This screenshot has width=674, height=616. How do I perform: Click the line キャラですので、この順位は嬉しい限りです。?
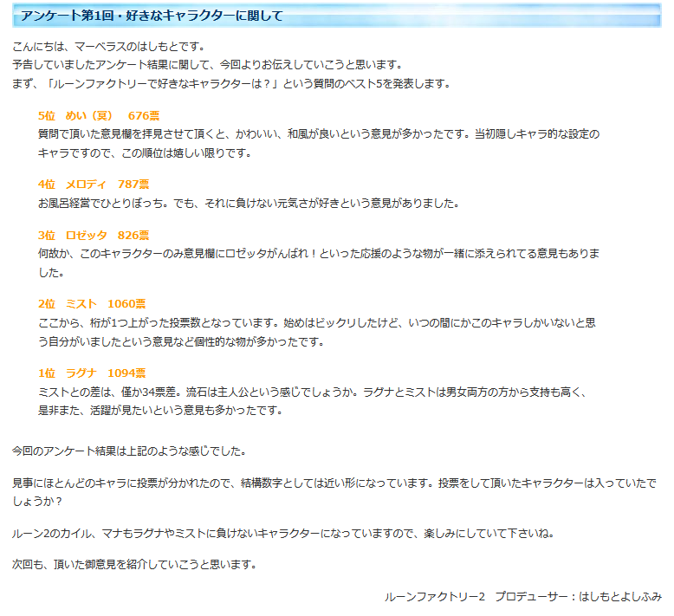pos(145,153)
